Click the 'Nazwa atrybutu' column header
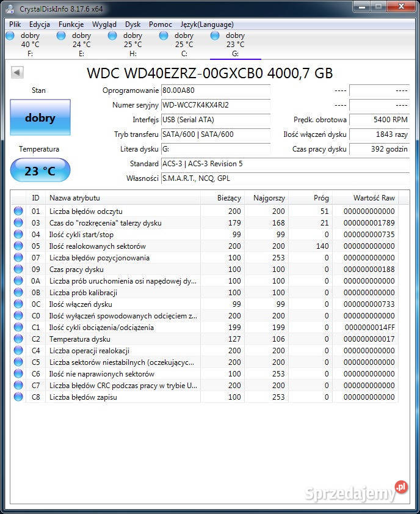This screenshot has width=420, height=514. (123, 197)
